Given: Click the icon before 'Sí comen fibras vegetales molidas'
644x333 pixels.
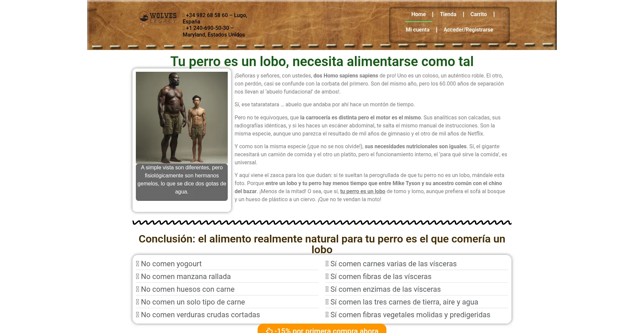Looking at the screenshot, I should (327, 315).
